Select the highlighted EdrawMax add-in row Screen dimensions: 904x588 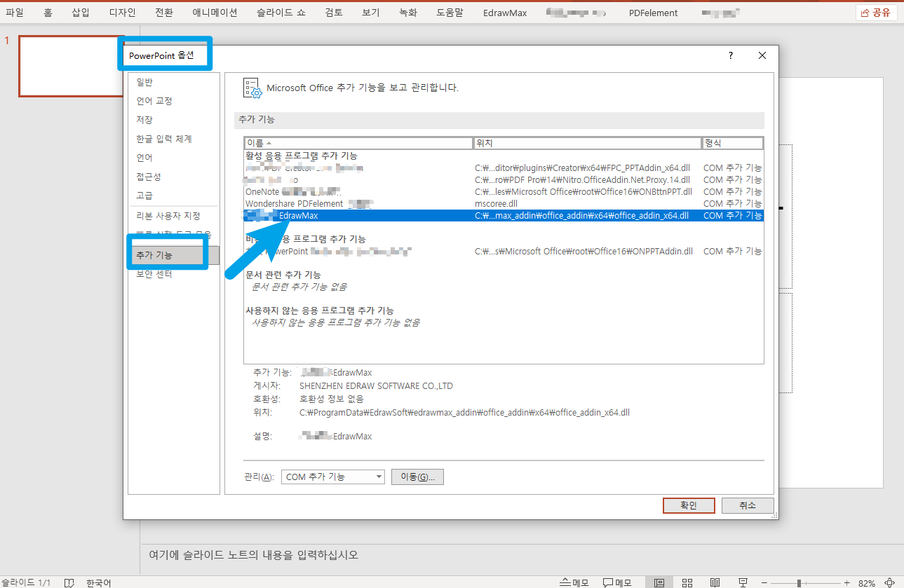click(x=504, y=216)
